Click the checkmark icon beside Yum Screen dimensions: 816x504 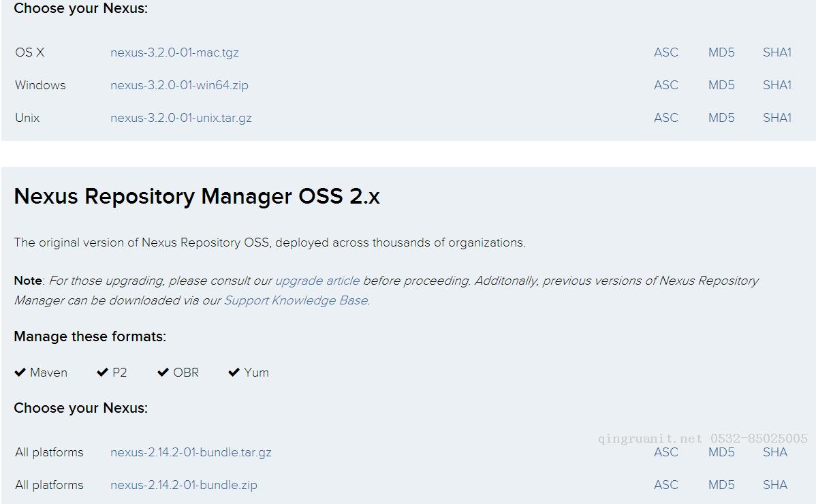[234, 373]
